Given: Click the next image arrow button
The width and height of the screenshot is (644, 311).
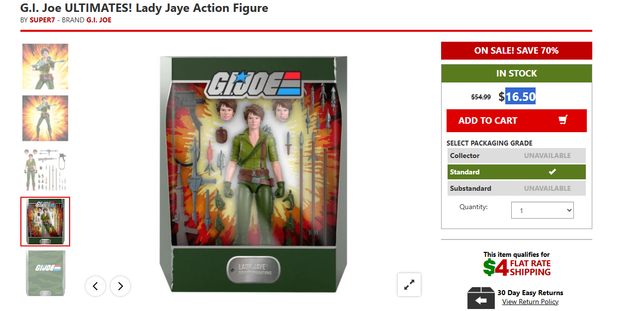Looking at the screenshot, I should 120,286.
